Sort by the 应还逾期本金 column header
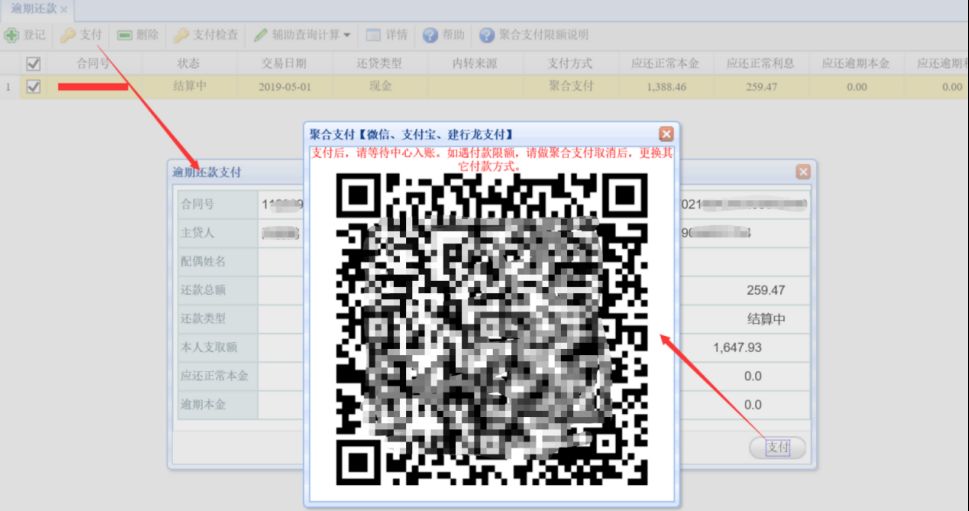This screenshot has height=511, width=969. (855, 64)
